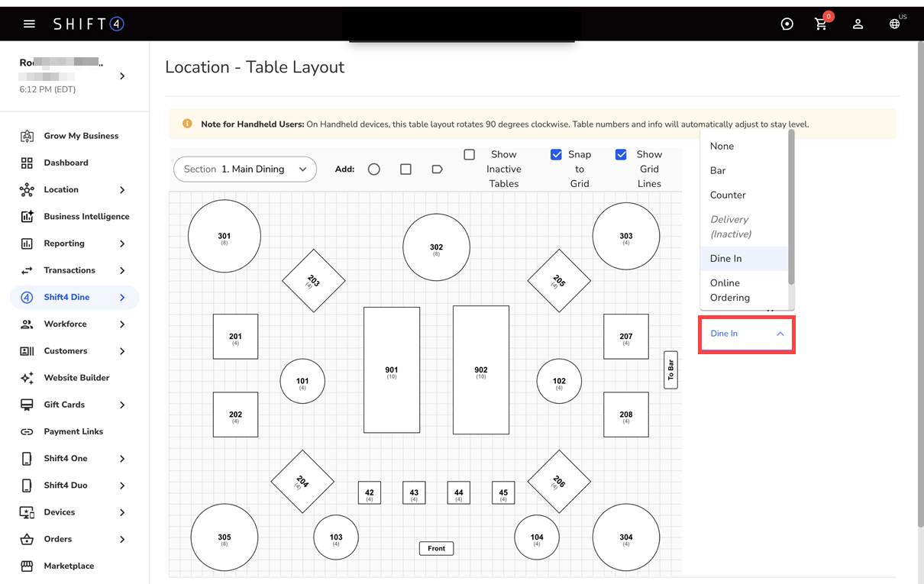The height and width of the screenshot is (584, 924).
Task: Click the Grow My Business icon
Action: tap(27, 136)
